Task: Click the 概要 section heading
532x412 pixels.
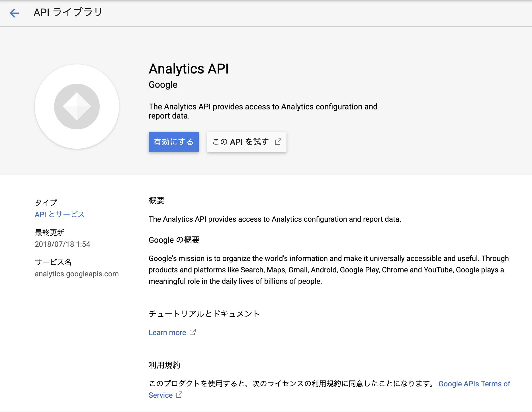Action: click(x=156, y=201)
